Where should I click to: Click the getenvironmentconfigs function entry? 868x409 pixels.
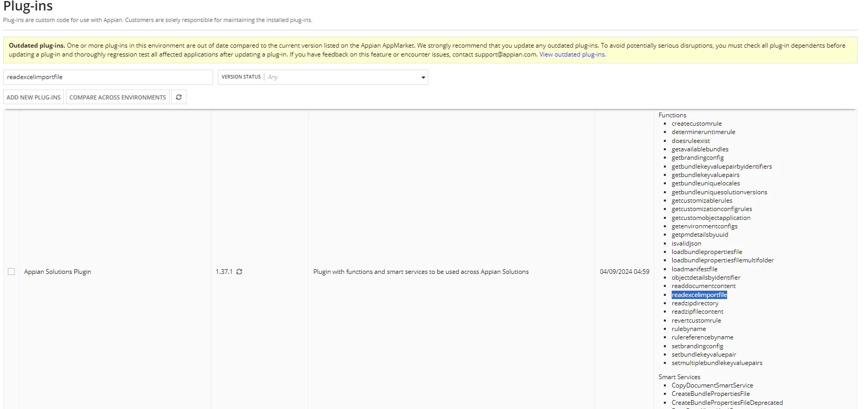705,226
